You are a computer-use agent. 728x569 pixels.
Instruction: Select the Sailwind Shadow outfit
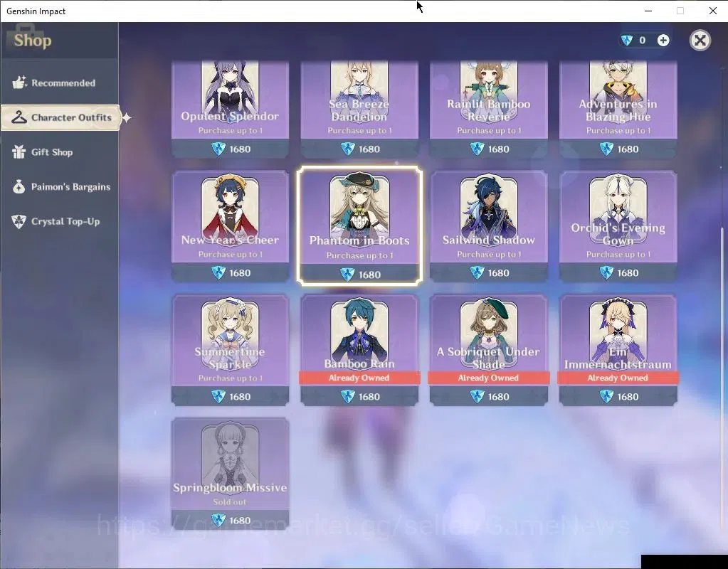488,226
